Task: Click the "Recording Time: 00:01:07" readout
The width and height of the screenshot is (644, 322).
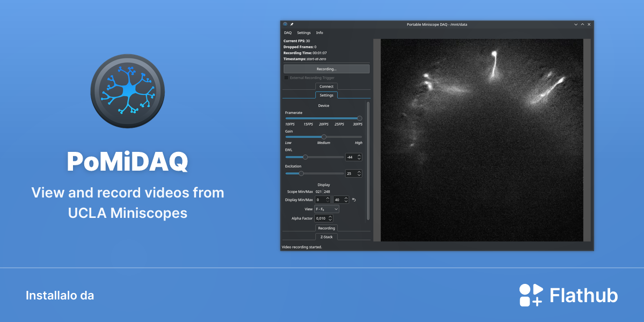Action: 305,53
